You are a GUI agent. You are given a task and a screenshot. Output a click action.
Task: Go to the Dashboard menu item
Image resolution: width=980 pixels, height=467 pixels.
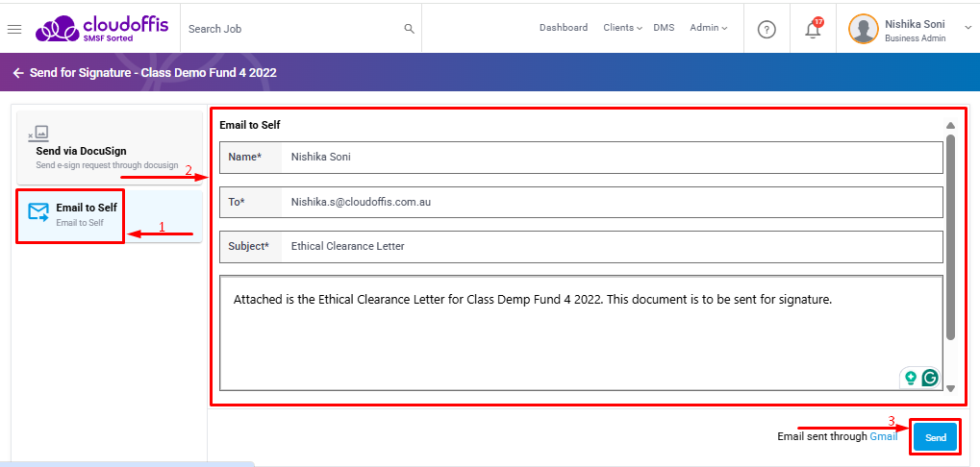tap(563, 28)
